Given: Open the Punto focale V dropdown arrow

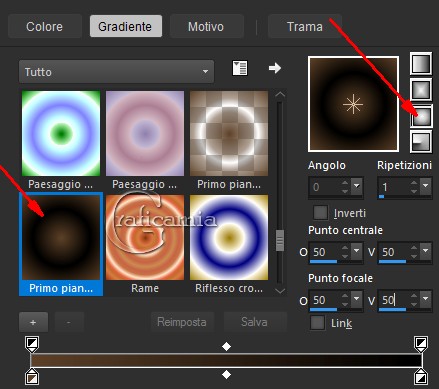Looking at the screenshot, I should click(x=426, y=299).
